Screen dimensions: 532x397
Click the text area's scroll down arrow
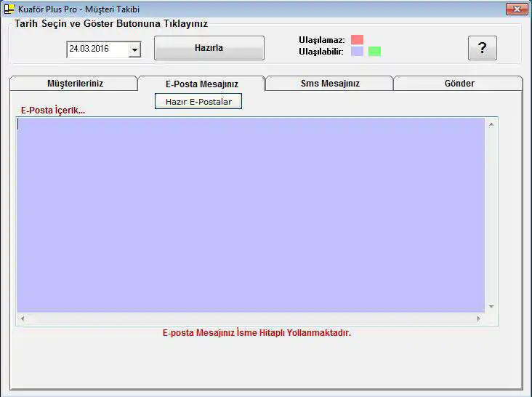491,306
